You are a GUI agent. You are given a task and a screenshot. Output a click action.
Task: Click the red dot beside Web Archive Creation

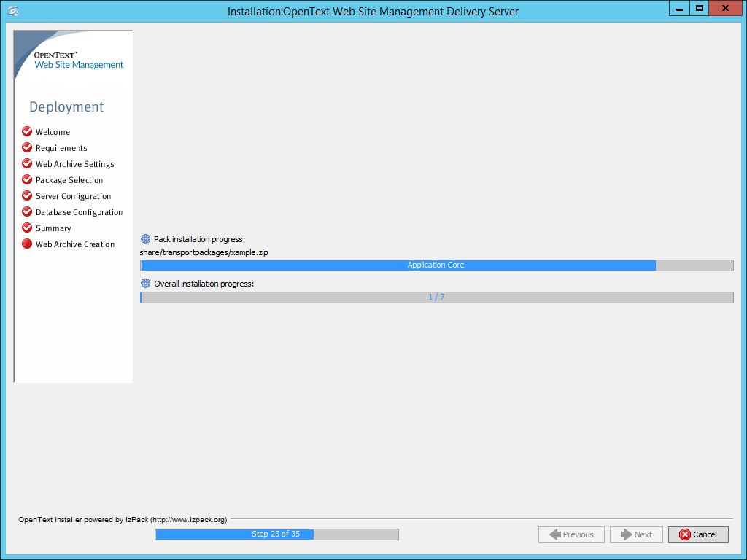[x=27, y=244]
